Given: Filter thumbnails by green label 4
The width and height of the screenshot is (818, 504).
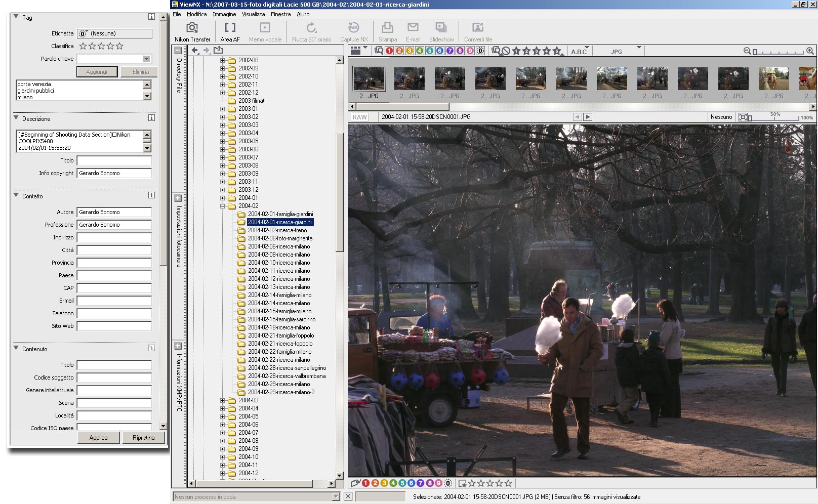Looking at the screenshot, I should pos(419,51).
